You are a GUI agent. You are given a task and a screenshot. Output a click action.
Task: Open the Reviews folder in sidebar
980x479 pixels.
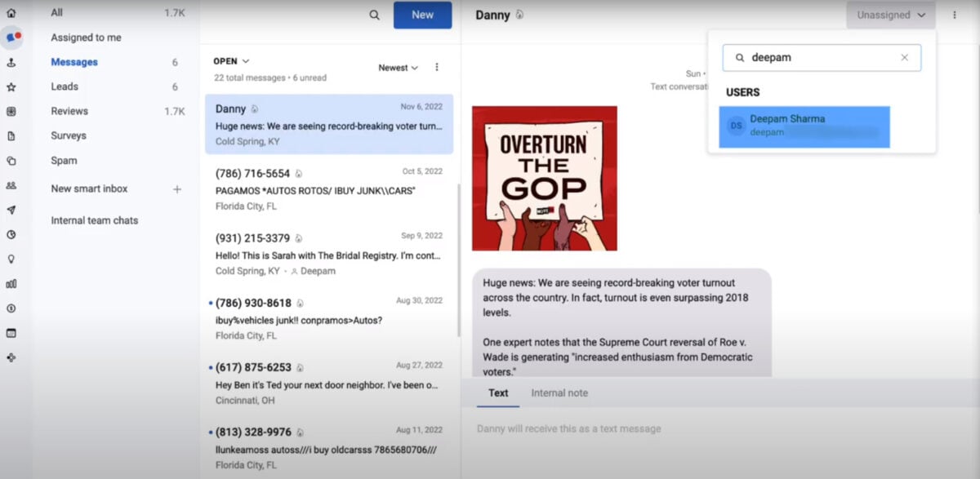(x=69, y=111)
